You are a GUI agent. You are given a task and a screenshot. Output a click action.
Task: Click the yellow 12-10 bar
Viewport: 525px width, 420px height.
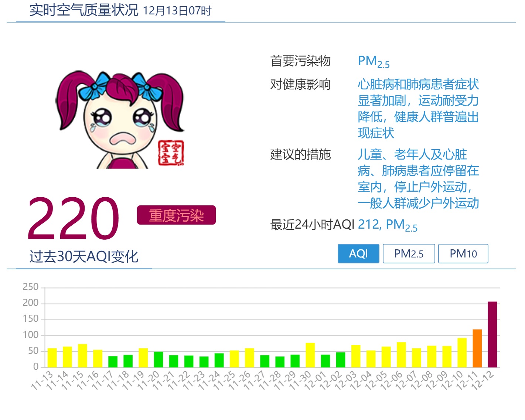click(x=462, y=352)
